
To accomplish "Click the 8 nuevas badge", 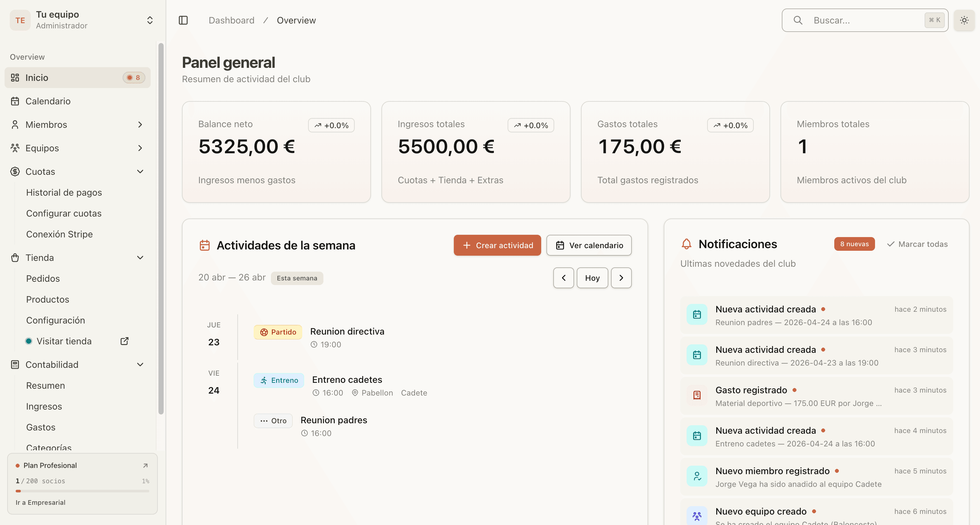I will (854, 244).
